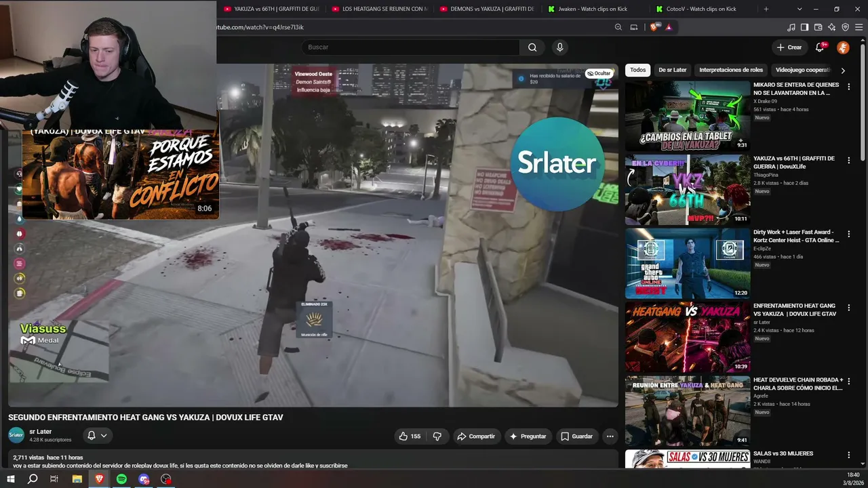
Task: Click inside the Buscar search field
Action: (411, 47)
